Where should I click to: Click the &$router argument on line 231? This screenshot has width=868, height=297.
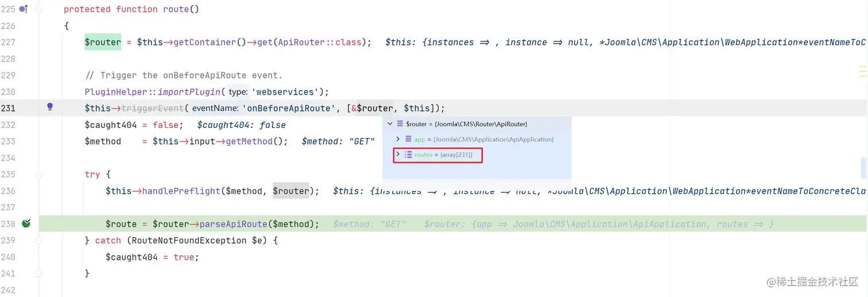[372, 108]
